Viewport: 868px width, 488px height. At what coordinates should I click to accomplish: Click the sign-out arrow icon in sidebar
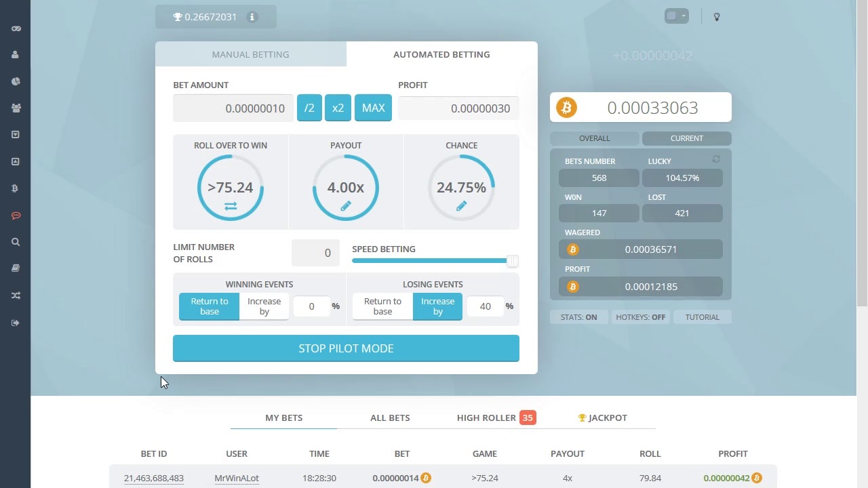pos(16,323)
